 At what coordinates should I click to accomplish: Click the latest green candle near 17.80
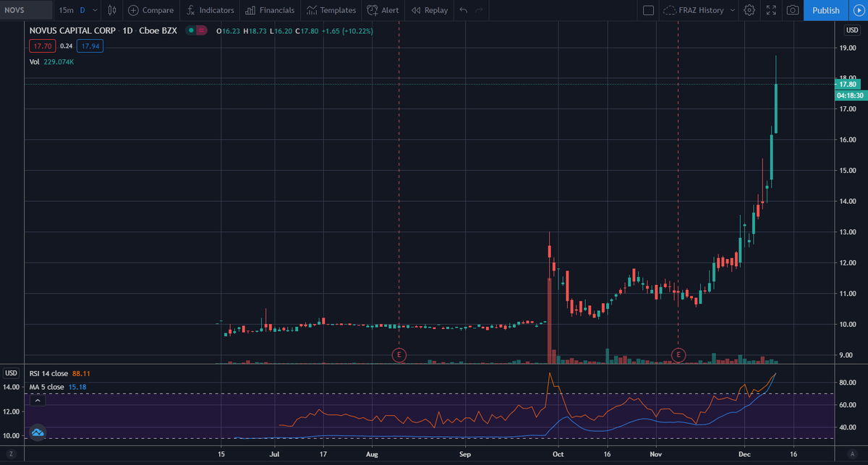pos(776,108)
